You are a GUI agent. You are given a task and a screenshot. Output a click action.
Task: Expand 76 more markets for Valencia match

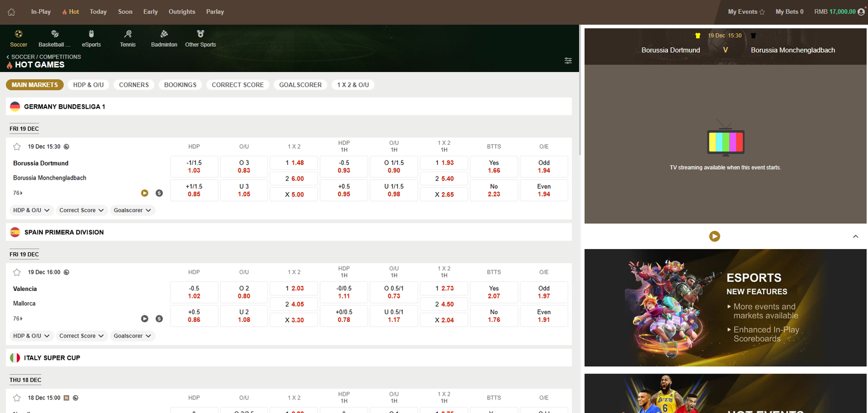pyautogui.click(x=18, y=319)
